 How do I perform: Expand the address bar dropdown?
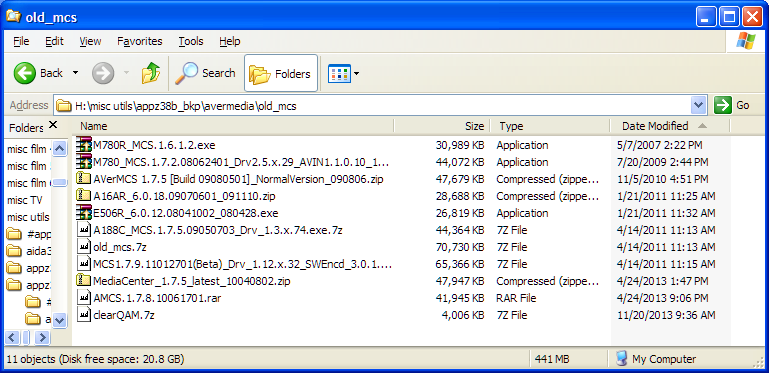(x=698, y=105)
